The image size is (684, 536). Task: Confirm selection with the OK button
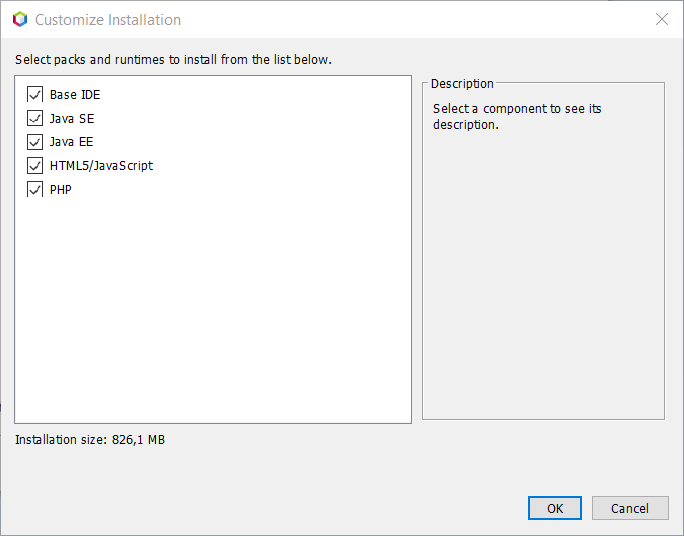click(555, 508)
